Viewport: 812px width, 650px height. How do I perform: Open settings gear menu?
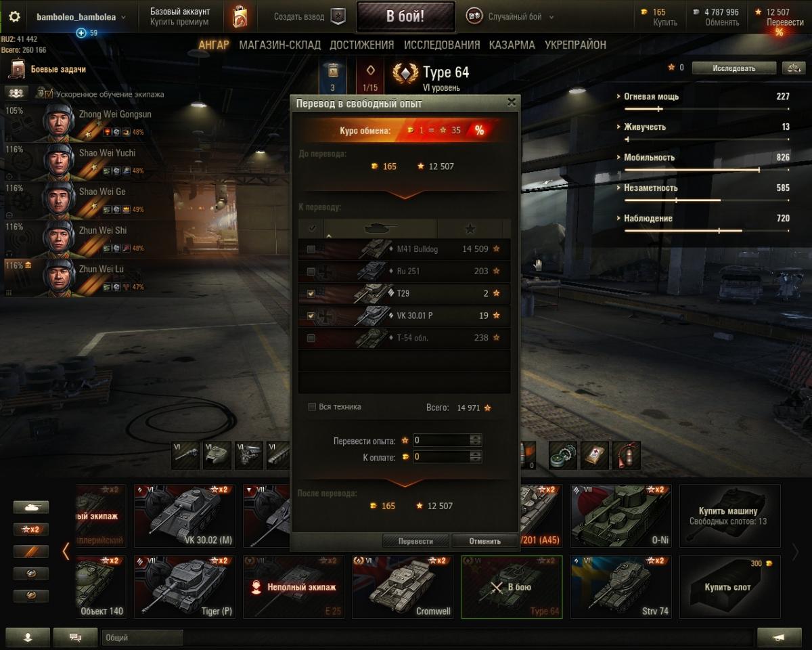(14, 16)
